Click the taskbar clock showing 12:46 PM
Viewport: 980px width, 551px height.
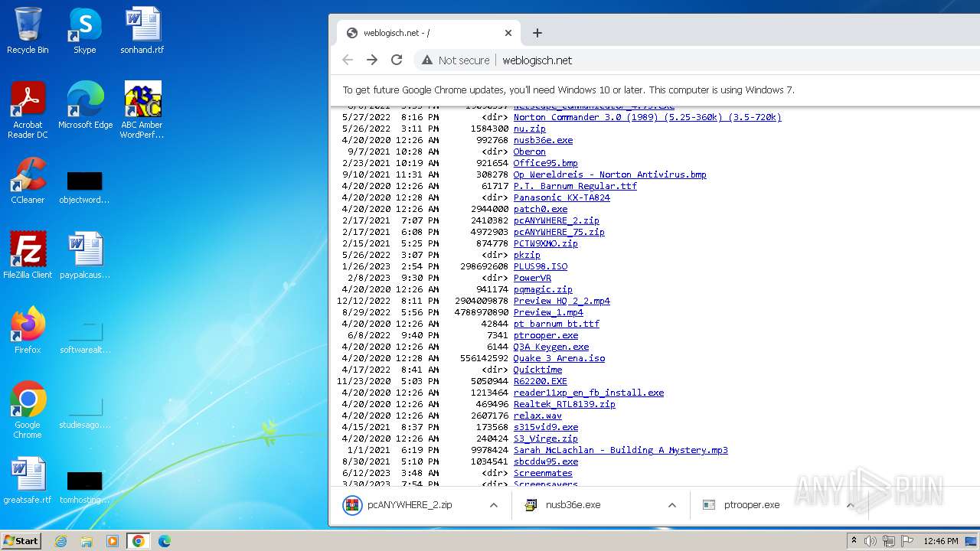click(x=941, y=541)
